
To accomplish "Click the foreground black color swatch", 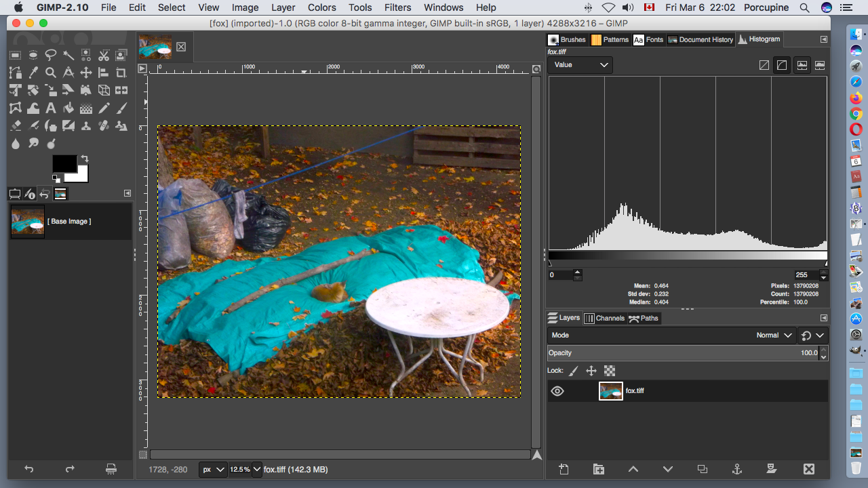I will pos(64,164).
